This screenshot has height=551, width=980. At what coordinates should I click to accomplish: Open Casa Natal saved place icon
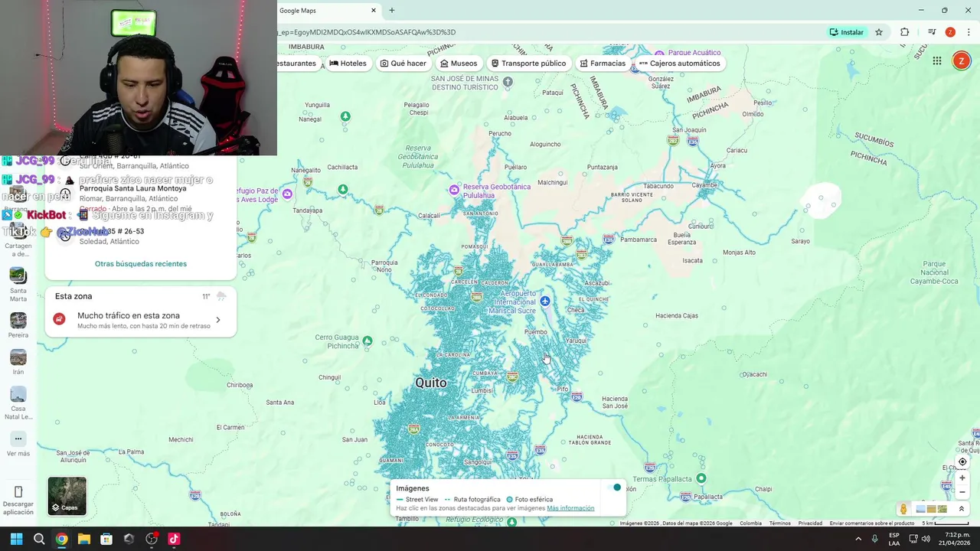coord(18,393)
